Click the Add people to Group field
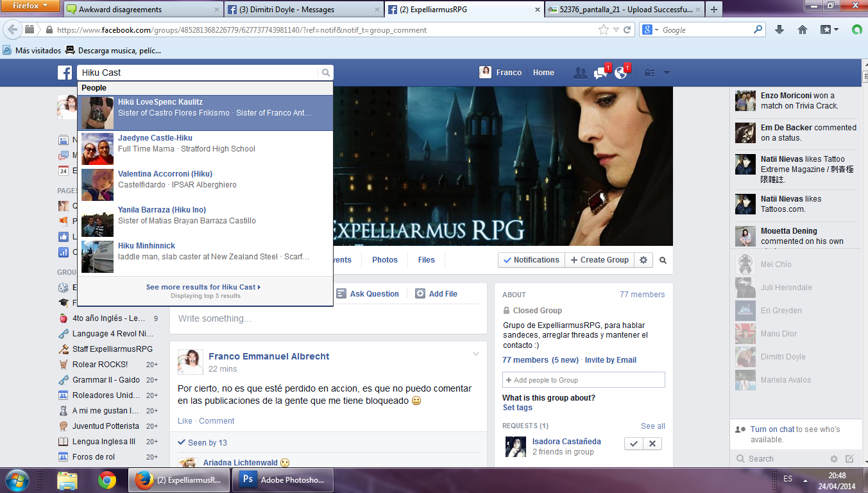The width and height of the screenshot is (868, 493). 584,380
